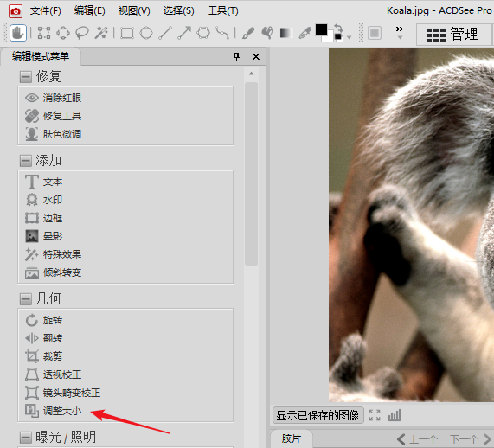Select the Gradient tool
Viewport: 494px width, 448px height.
point(286,33)
